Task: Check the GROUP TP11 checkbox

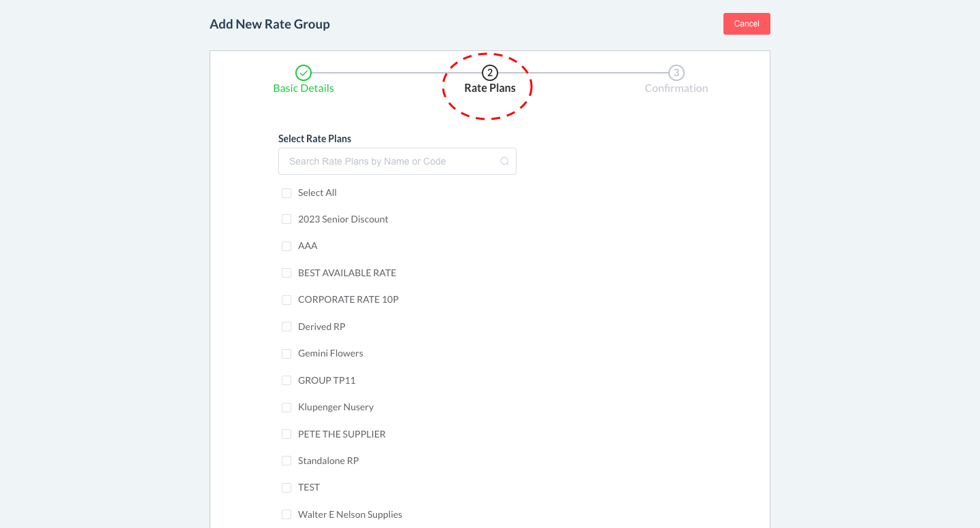Action: (x=287, y=380)
